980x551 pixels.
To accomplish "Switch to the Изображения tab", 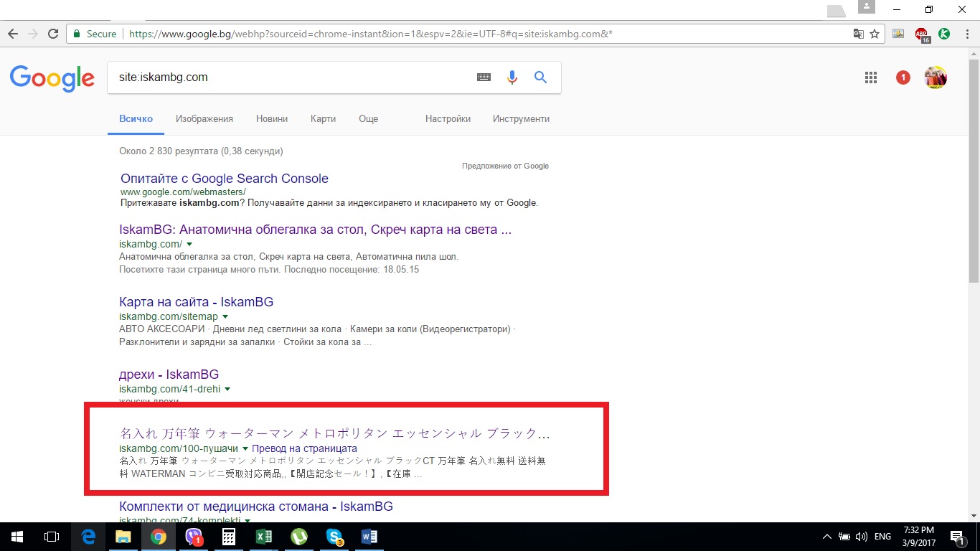I will pos(204,119).
